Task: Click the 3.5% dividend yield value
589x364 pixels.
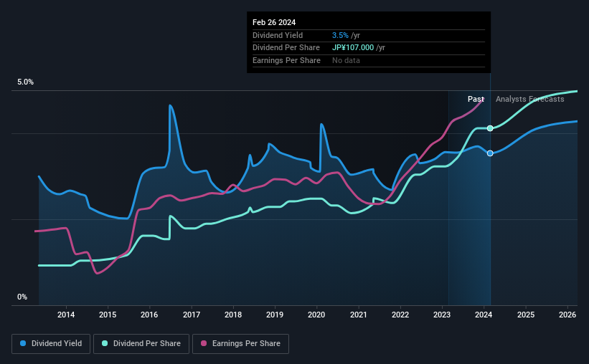Action: coord(340,35)
